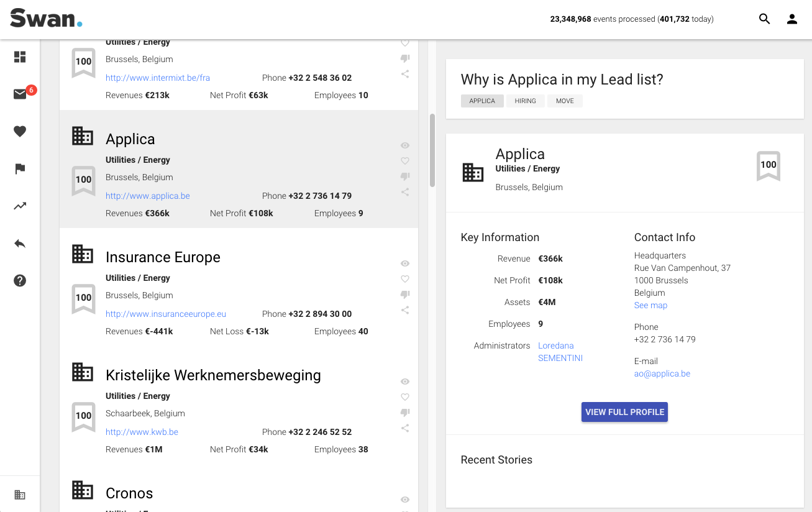Click the reply arrow icon in sidebar
Screen dimensions: 812x512
pyautogui.click(x=20, y=244)
